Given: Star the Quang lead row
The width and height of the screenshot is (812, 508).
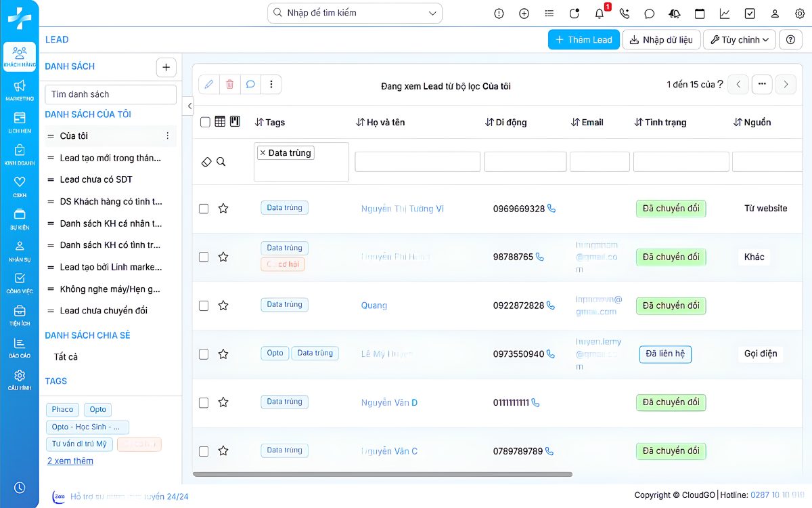Looking at the screenshot, I should pos(223,305).
